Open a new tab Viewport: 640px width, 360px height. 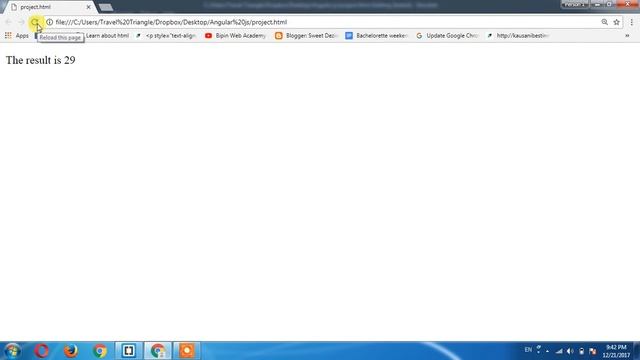pos(106,7)
